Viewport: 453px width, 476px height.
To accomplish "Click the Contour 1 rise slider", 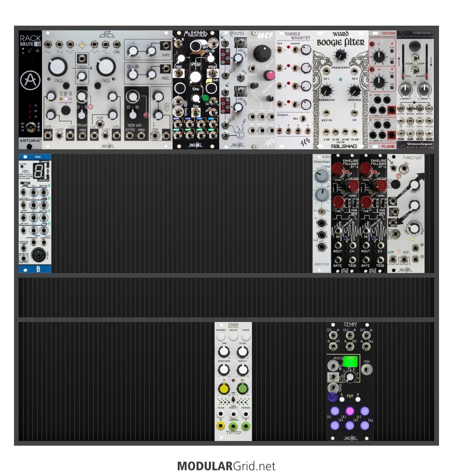I will click(403, 61).
